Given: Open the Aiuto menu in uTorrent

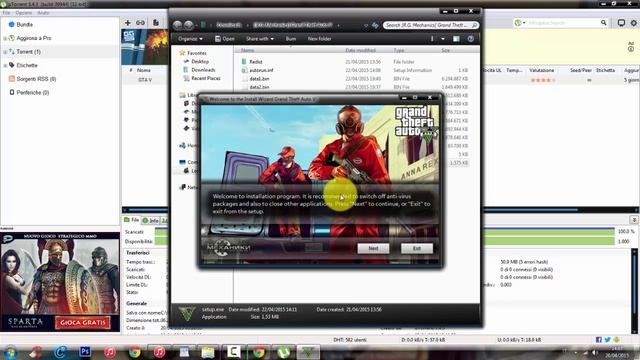Looking at the screenshot, I should (43, 13).
